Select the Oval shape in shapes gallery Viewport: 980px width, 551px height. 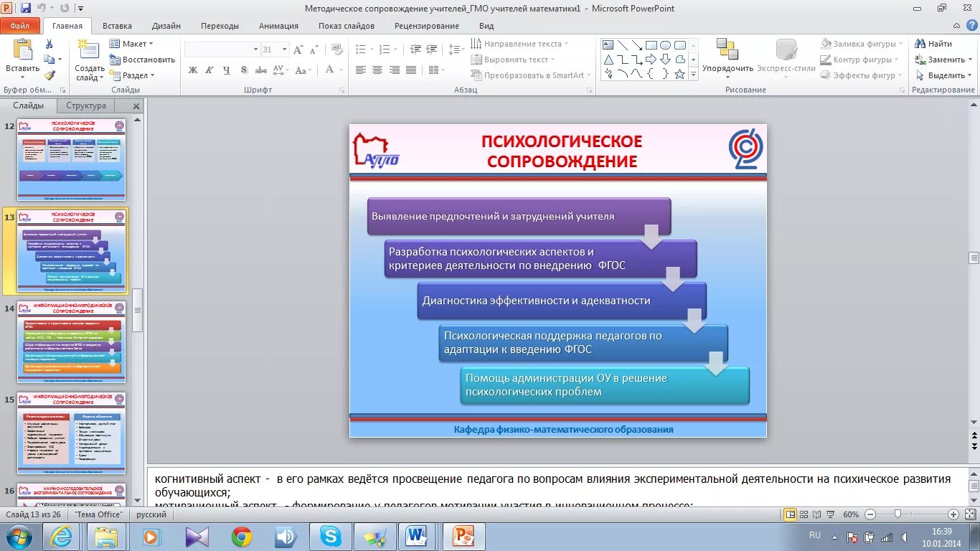coord(666,44)
